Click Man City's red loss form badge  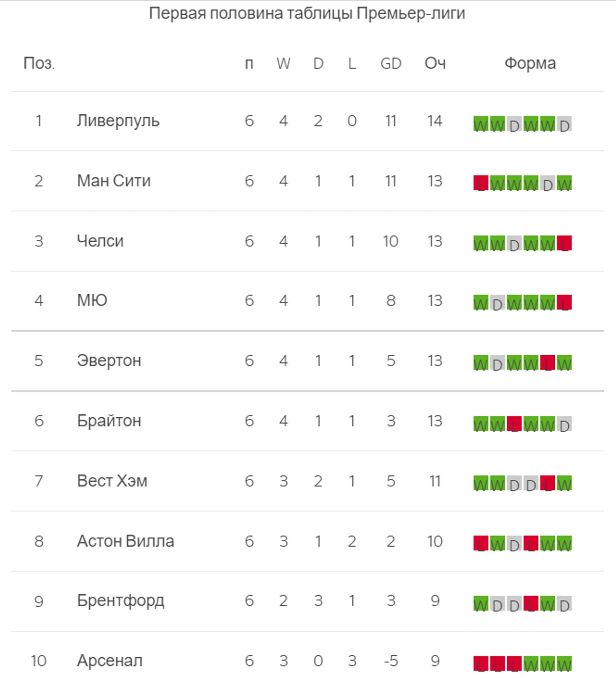click(481, 184)
